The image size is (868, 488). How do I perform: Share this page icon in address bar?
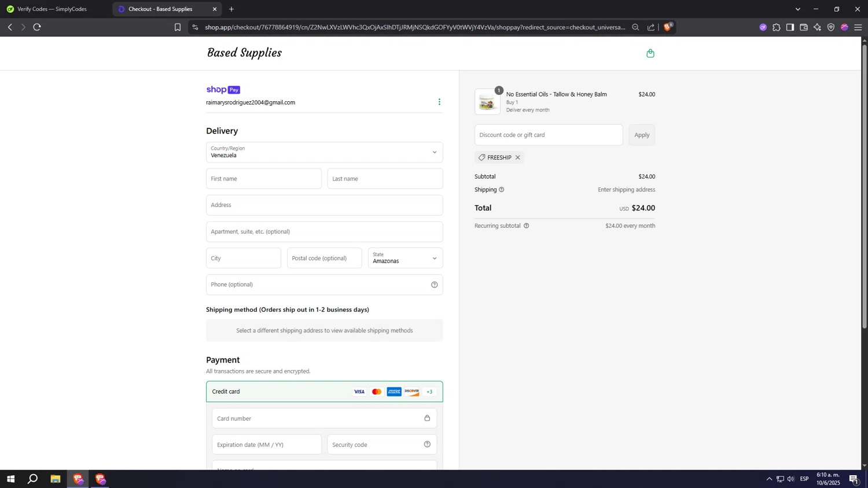(651, 27)
